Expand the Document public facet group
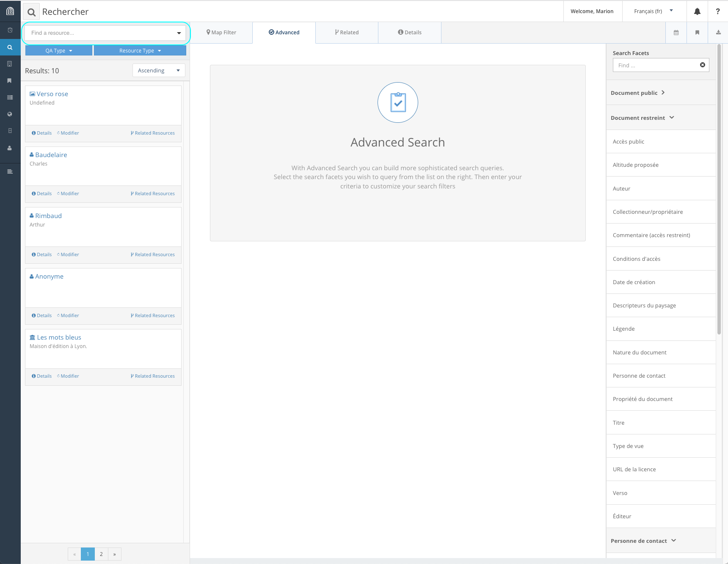The width and height of the screenshot is (728, 564). click(x=637, y=93)
